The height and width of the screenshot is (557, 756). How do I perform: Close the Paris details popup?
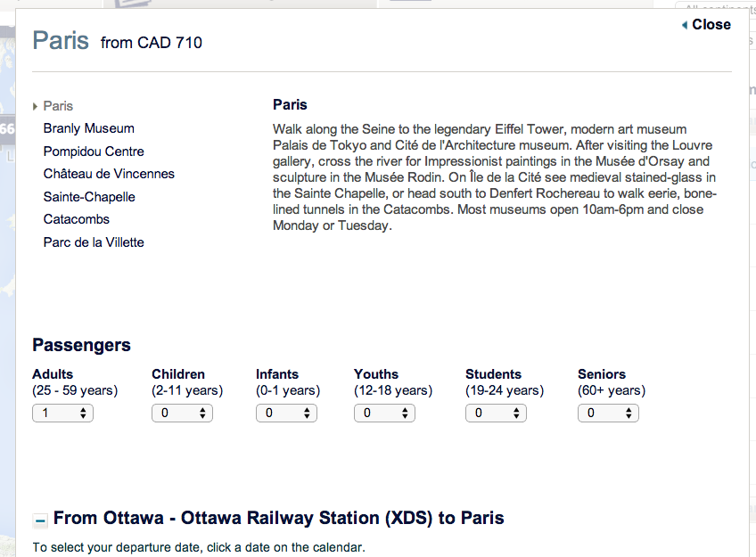[x=704, y=25]
